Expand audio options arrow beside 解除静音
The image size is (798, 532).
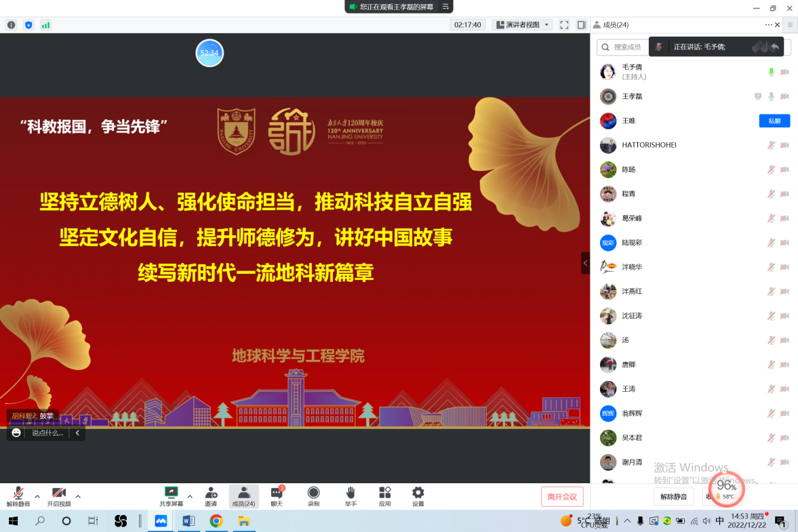(x=37, y=496)
